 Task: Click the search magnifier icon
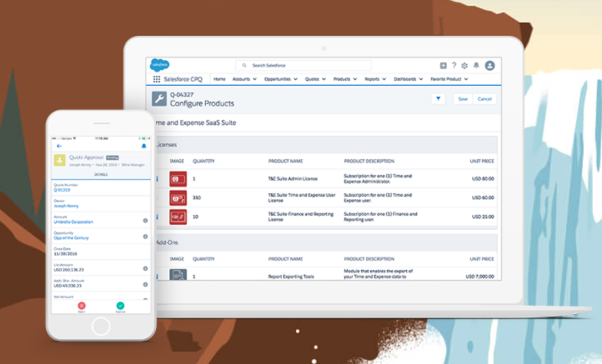244,66
